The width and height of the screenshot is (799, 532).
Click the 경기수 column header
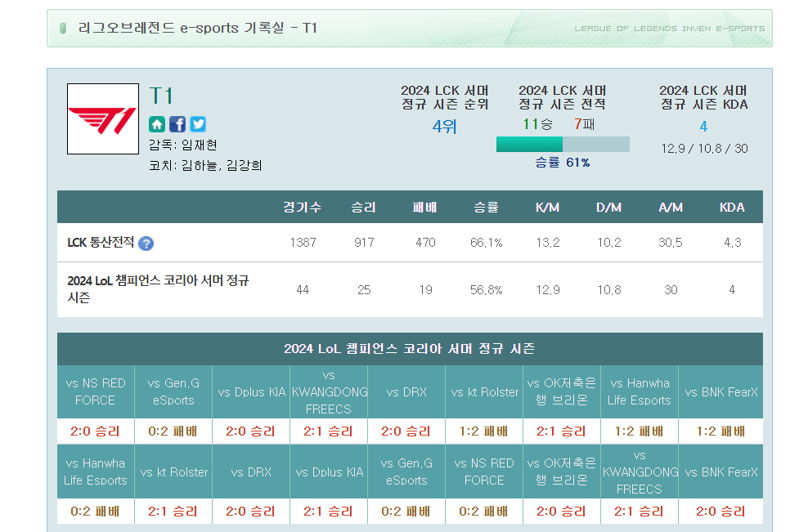coord(302,208)
